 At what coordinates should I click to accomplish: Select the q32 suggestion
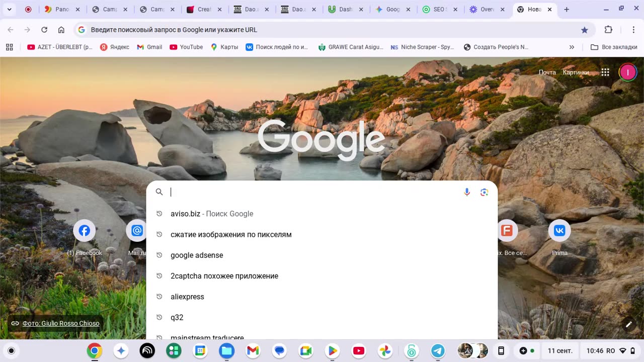coord(322,317)
